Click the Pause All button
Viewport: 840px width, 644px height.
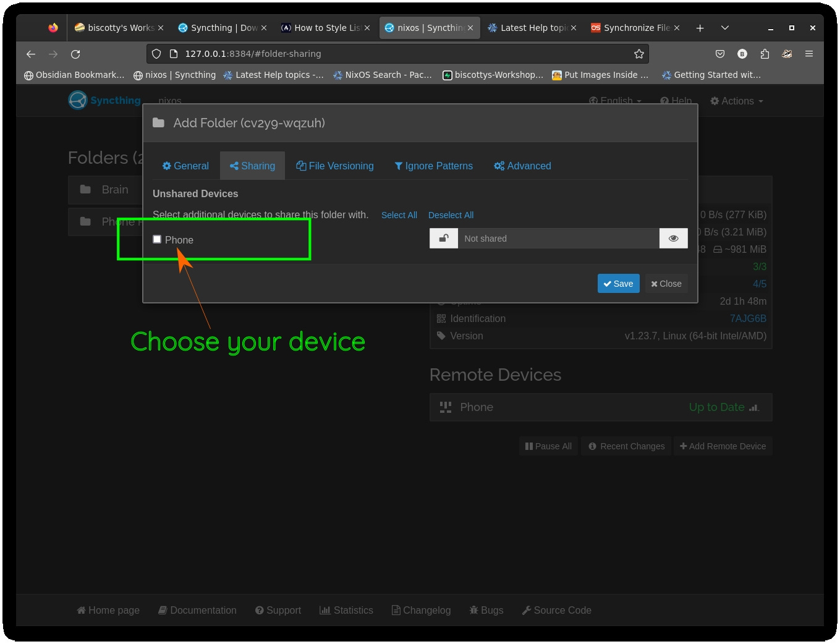548,446
